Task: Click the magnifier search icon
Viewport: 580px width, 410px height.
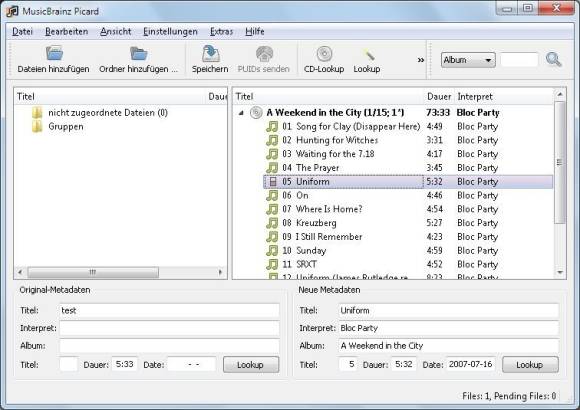Action: point(553,59)
